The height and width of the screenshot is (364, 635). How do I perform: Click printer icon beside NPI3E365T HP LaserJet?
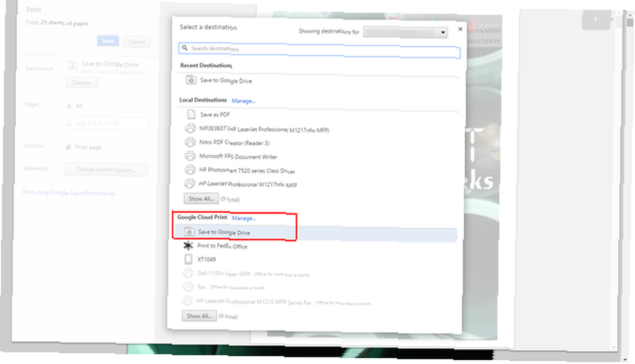(190, 129)
